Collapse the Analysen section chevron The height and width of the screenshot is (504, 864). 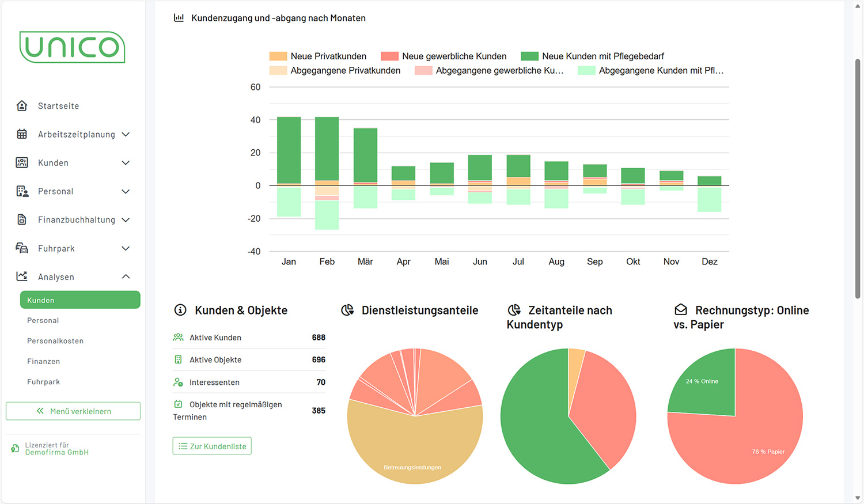click(x=126, y=276)
